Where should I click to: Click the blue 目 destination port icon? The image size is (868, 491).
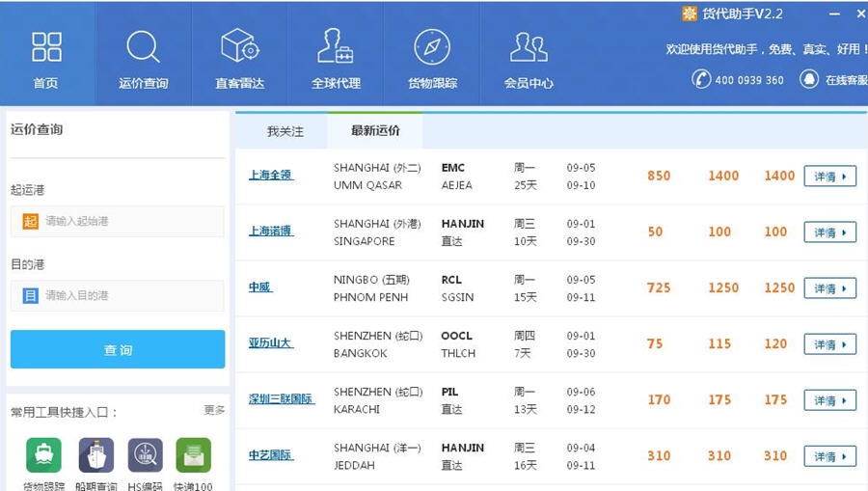31,295
